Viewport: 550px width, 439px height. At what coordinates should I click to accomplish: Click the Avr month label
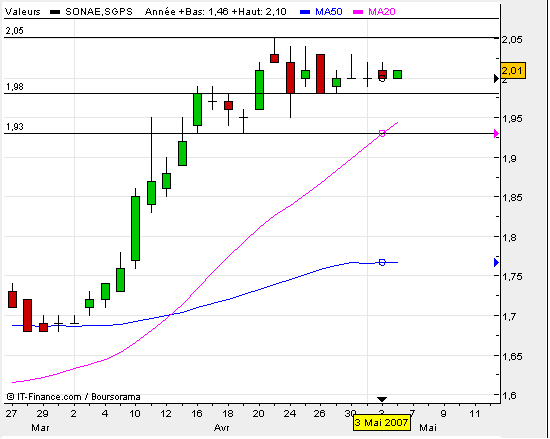click(x=222, y=427)
